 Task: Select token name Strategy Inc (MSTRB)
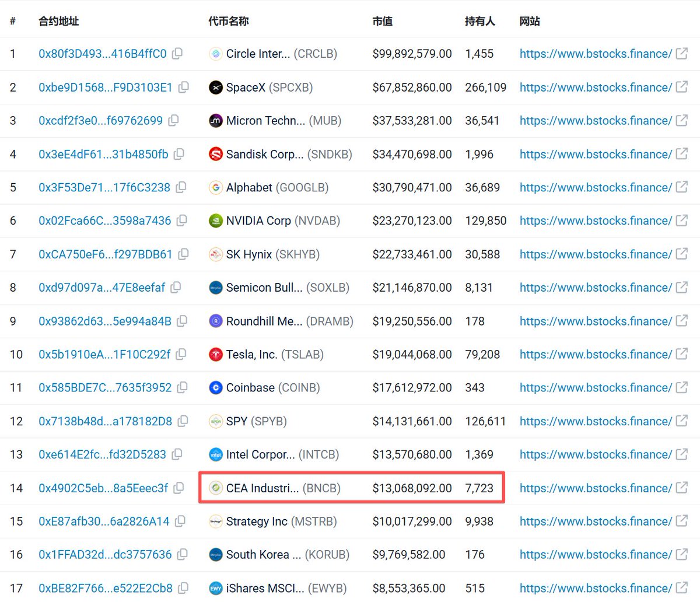point(282,521)
